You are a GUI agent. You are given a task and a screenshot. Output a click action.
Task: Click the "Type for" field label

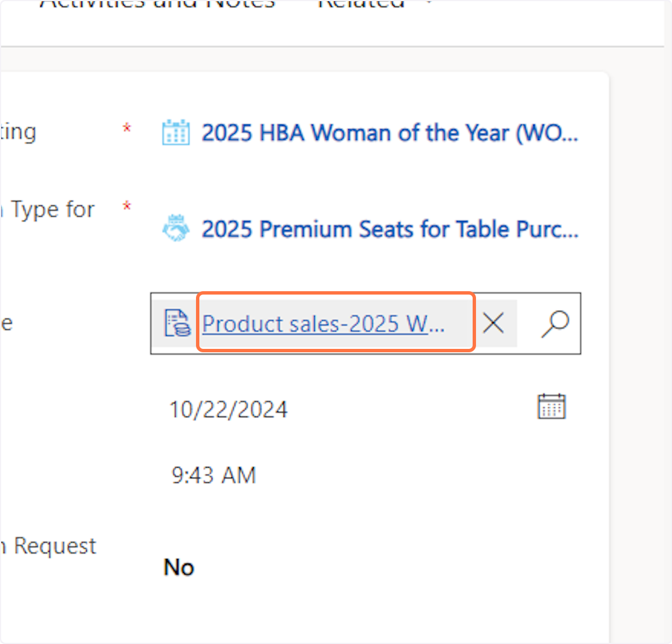coord(52,209)
